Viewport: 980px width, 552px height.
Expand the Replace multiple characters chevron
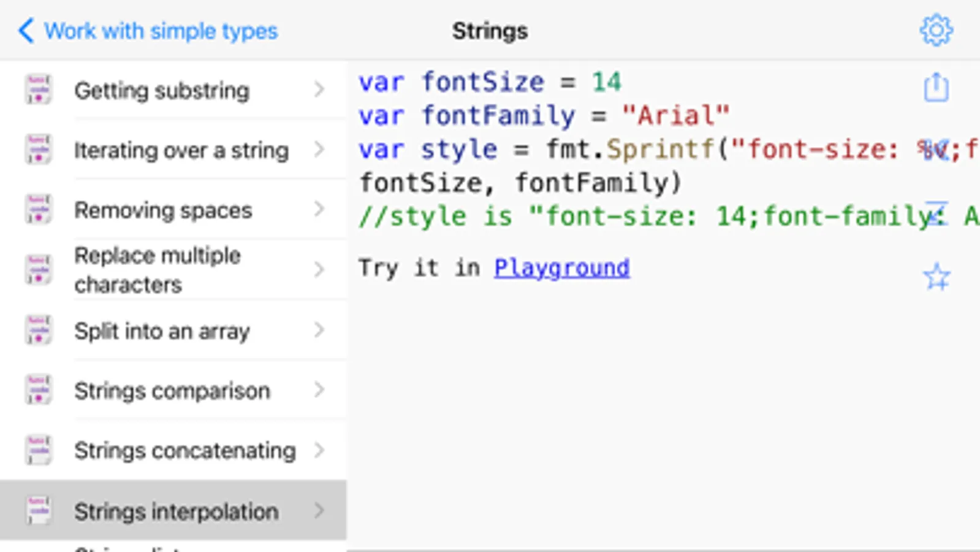click(319, 269)
